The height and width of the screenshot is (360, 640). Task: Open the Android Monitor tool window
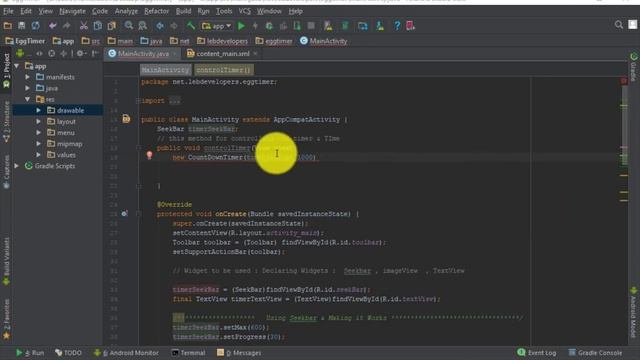coord(126,353)
